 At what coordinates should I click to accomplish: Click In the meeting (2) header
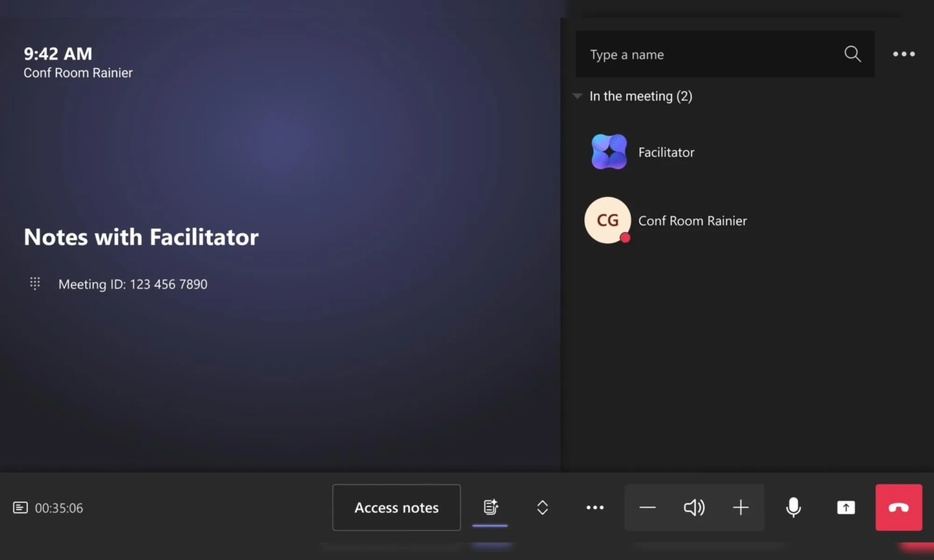[641, 96]
